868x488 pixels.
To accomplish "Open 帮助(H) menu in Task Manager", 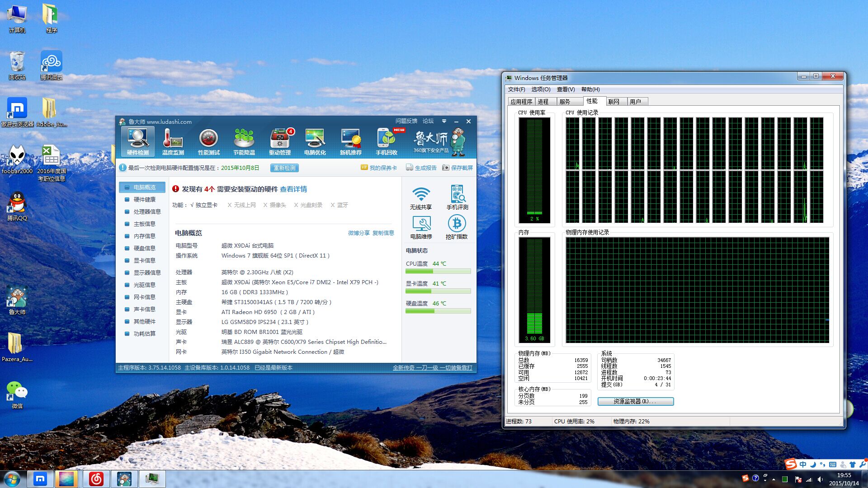I will point(590,89).
